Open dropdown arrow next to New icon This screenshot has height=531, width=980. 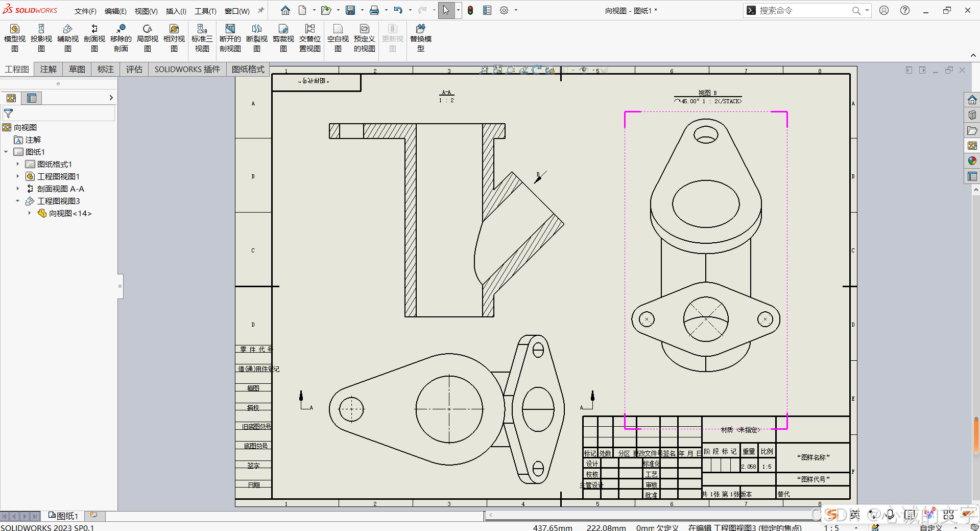(314, 10)
